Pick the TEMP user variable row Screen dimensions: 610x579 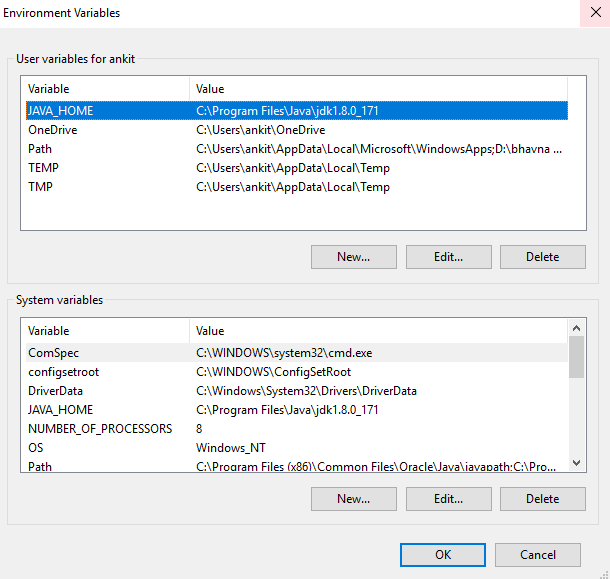pos(44,168)
